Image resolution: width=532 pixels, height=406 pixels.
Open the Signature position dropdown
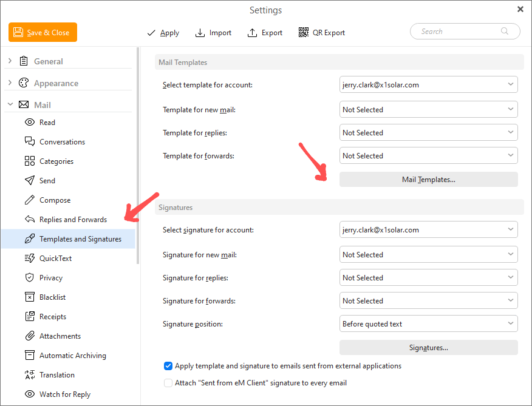coord(429,324)
